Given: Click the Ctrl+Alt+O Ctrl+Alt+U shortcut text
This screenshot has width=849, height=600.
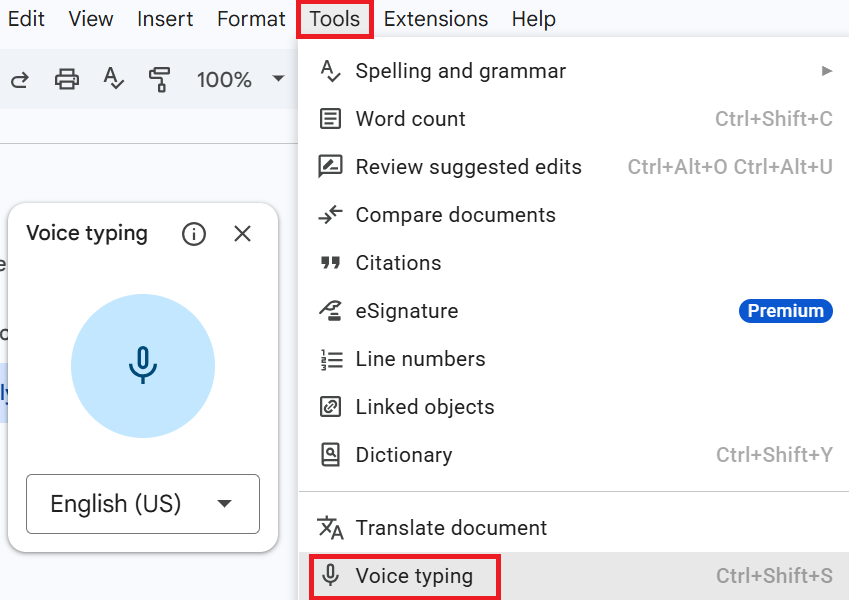Looking at the screenshot, I should (730, 167).
